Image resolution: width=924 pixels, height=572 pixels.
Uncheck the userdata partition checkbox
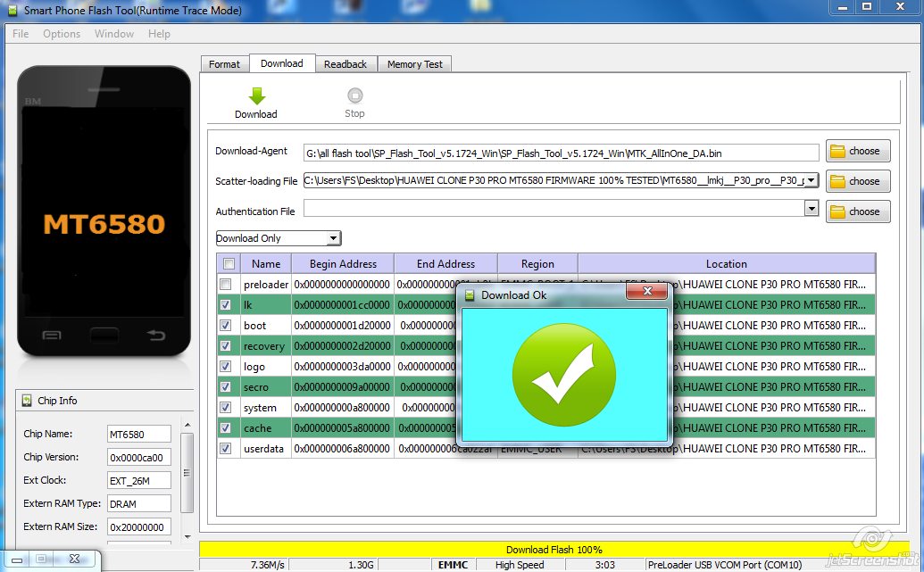(x=225, y=448)
